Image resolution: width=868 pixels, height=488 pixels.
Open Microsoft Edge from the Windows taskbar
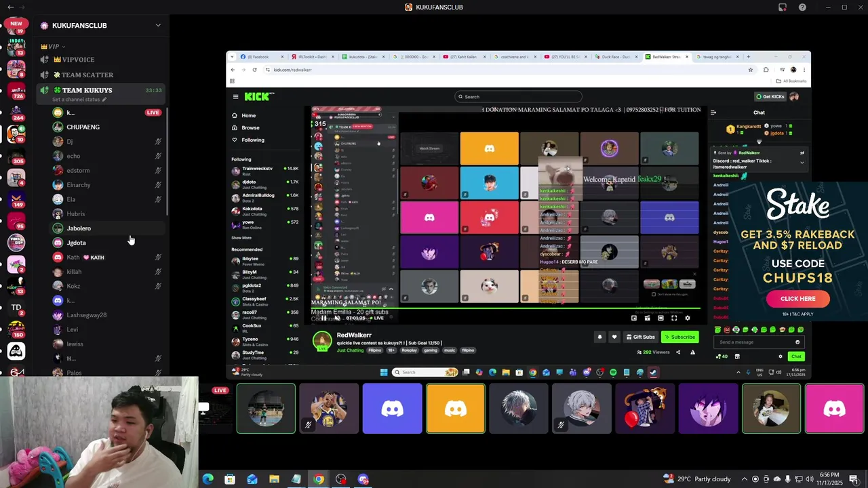(208, 479)
